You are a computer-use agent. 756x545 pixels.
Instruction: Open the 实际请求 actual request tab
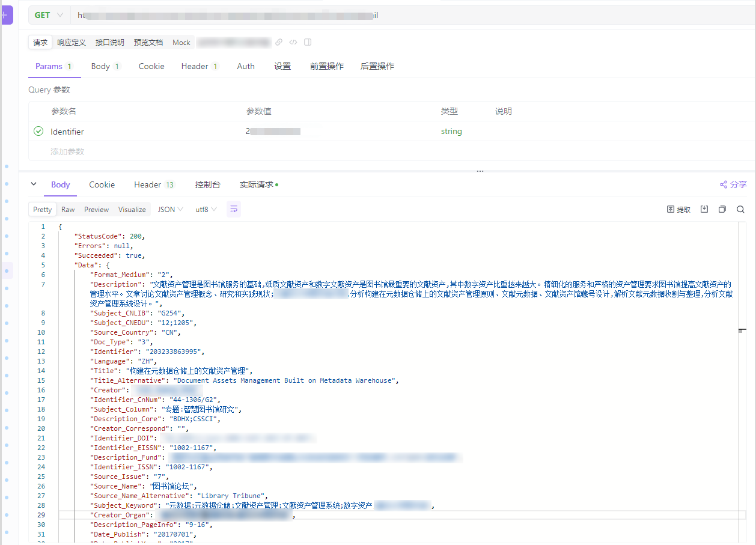(x=258, y=184)
